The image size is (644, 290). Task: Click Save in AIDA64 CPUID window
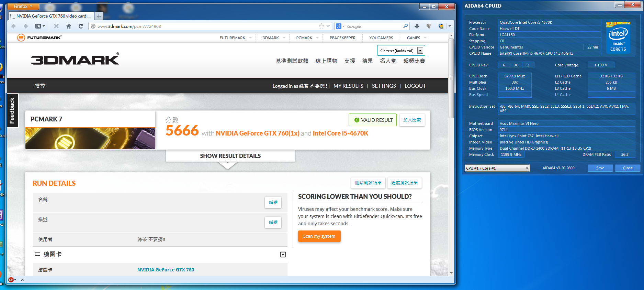[x=600, y=168]
